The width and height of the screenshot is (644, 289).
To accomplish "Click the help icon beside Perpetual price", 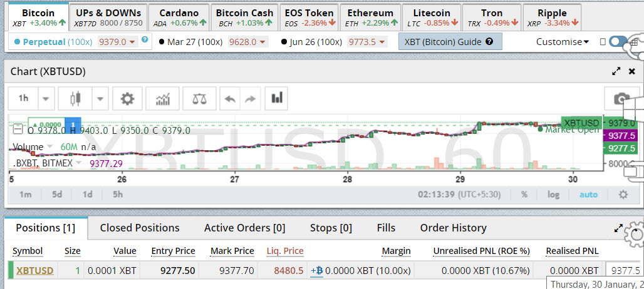I will (x=145, y=40).
